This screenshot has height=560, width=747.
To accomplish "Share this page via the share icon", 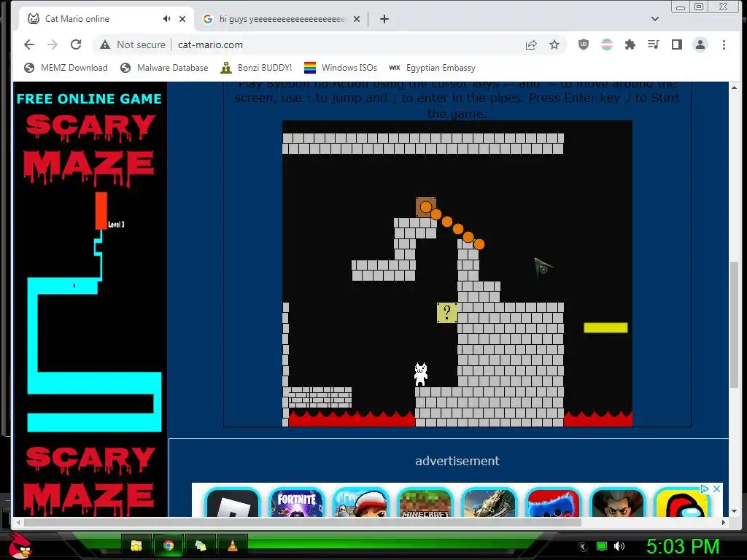I will point(531,44).
